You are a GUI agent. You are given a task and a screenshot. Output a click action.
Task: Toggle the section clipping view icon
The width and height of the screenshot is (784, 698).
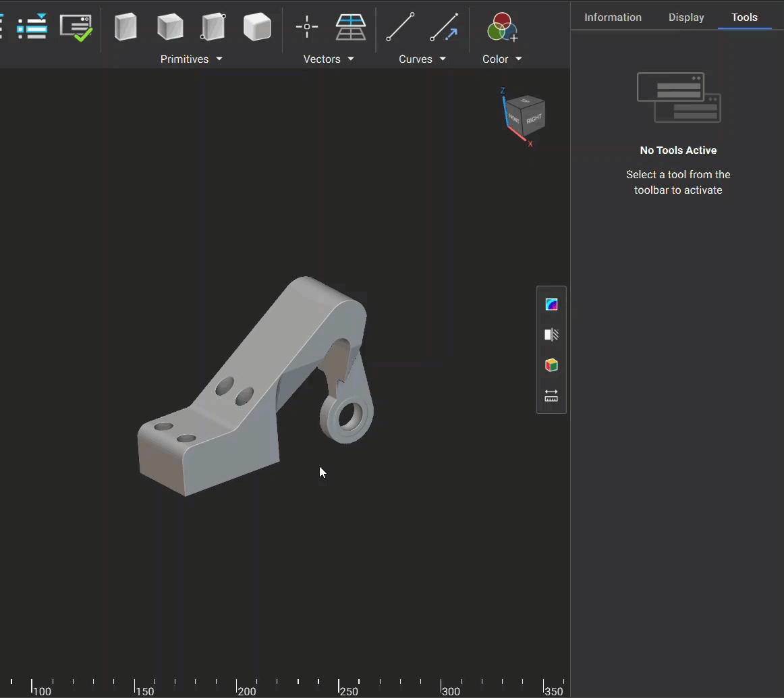coord(551,335)
